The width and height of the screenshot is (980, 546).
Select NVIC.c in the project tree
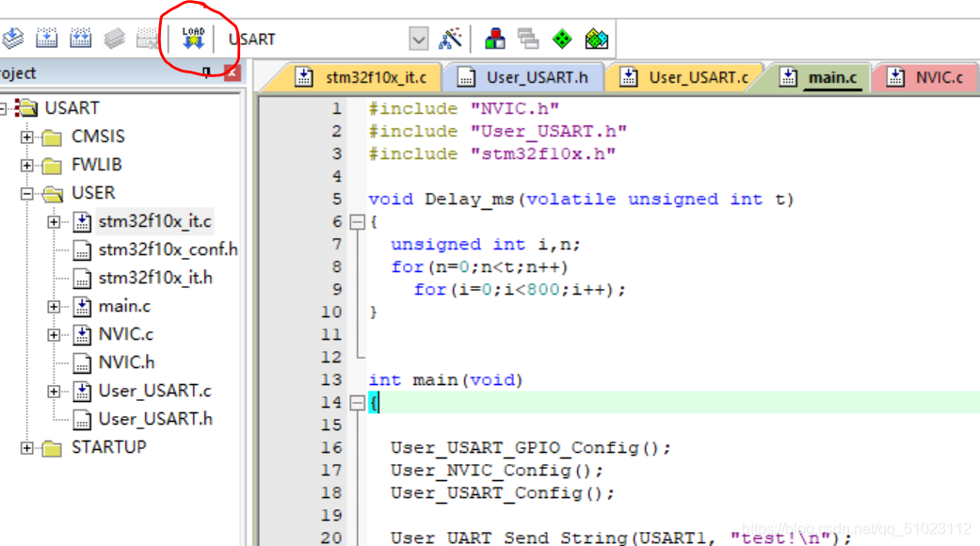click(125, 334)
